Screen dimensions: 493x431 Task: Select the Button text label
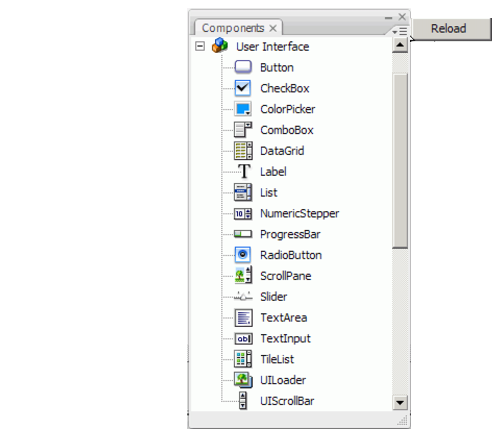click(277, 67)
